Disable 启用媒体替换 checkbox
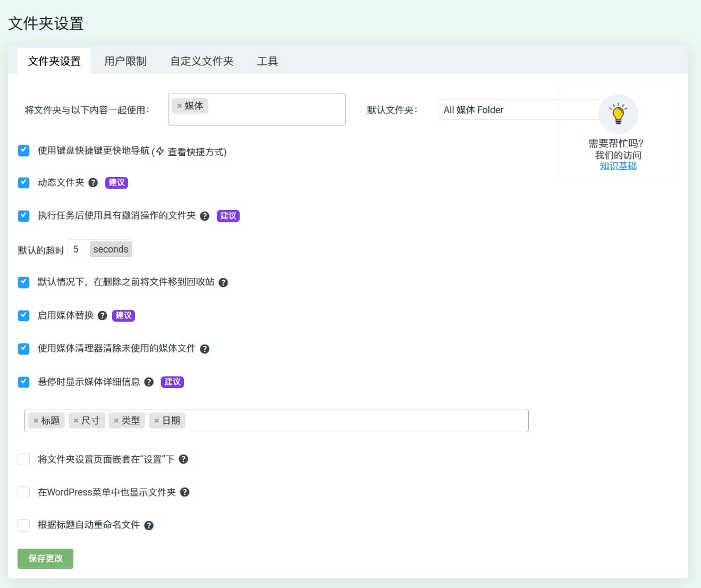 pyautogui.click(x=23, y=316)
